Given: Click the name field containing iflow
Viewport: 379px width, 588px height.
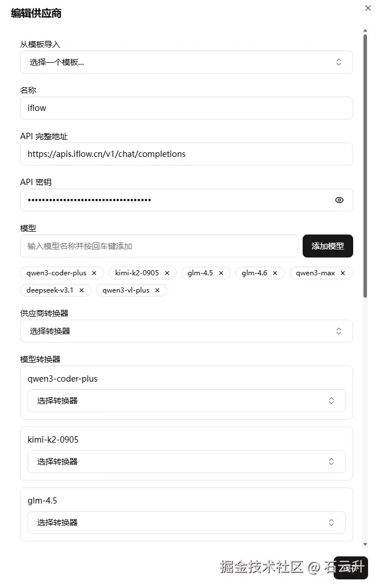Looking at the screenshot, I should tap(187, 108).
